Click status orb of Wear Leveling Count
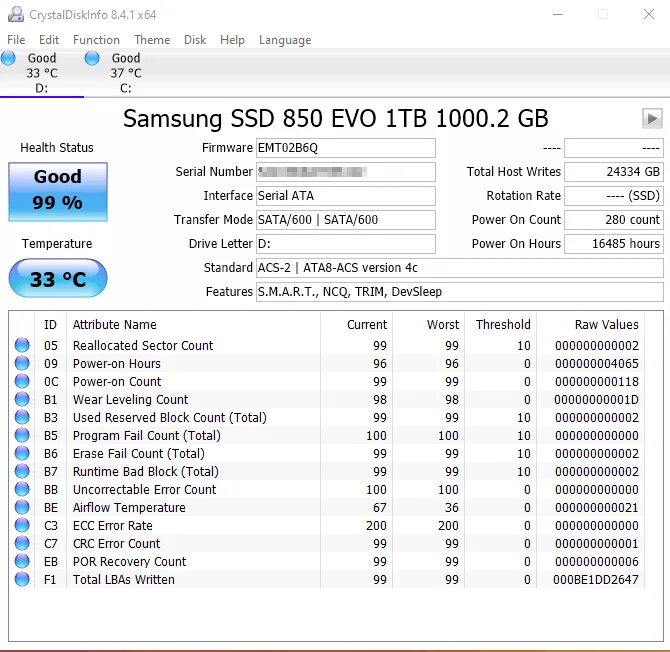The height and width of the screenshot is (652, 670). [22, 399]
